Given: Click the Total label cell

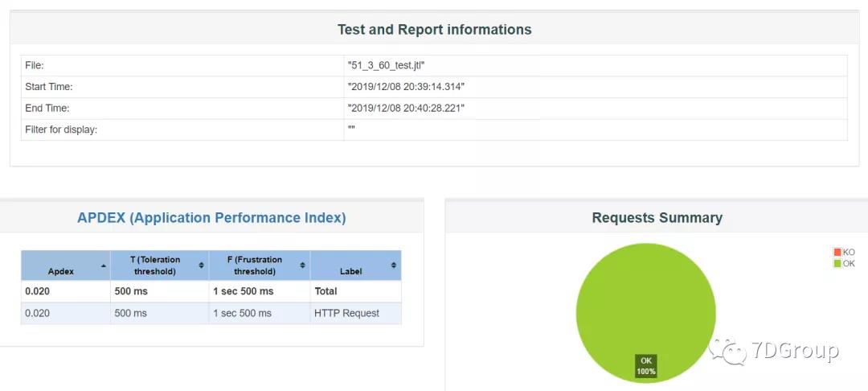Looking at the screenshot, I should 355,291.
